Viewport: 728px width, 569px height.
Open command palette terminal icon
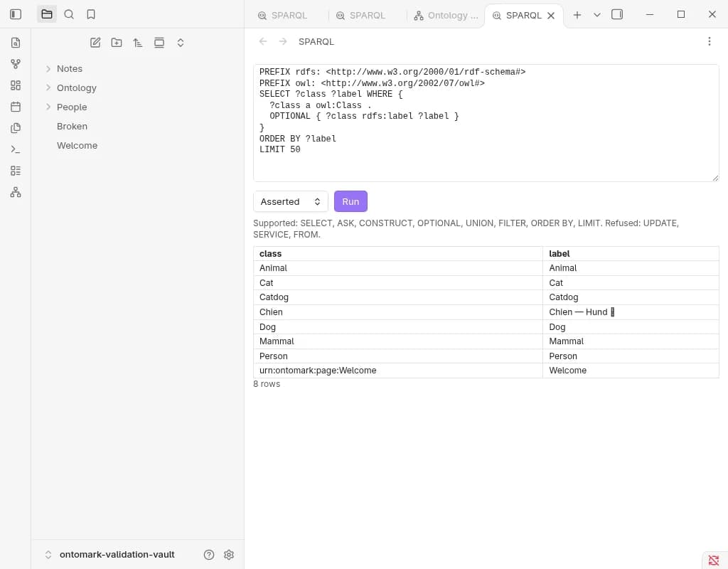[x=16, y=149]
